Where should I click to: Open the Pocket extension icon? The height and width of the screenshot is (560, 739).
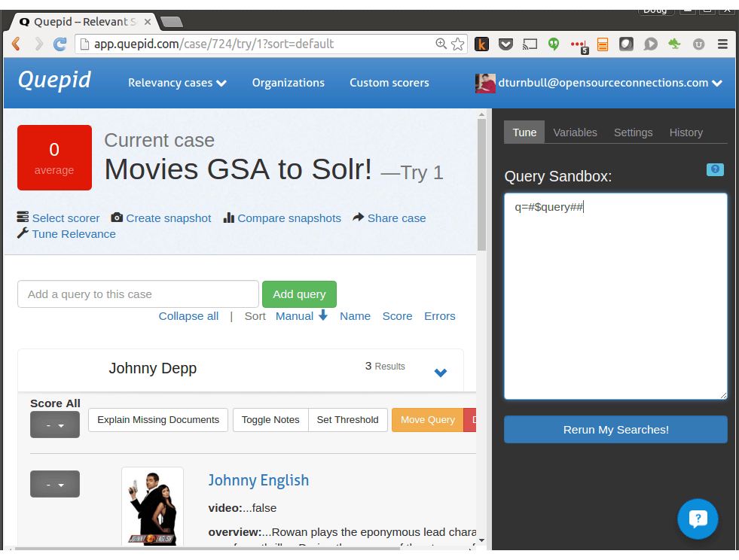[505, 44]
